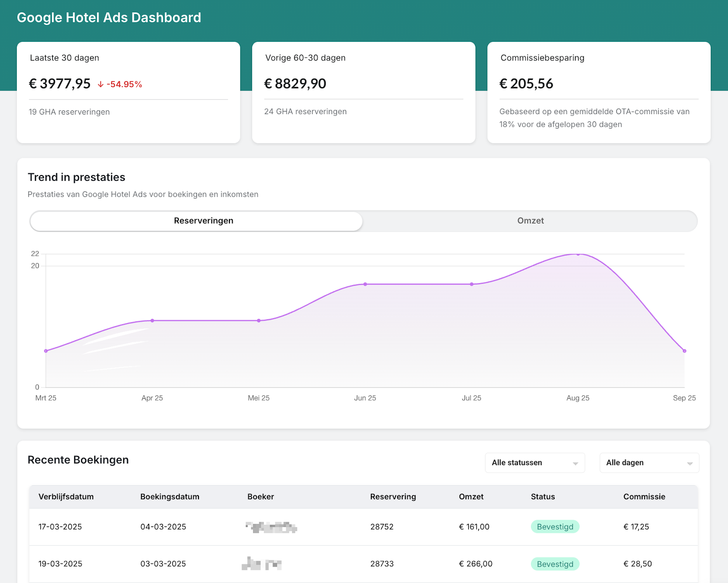Screen dimensions: 728x583
Task: Open the Laatste 30 dagen card
Action: 128,93
